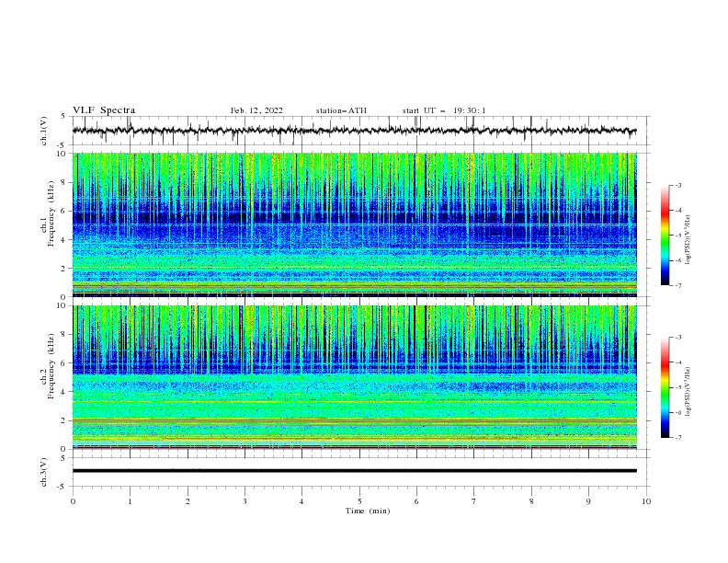Click the "ch.3(V)" axis label
The width and height of the screenshot is (728, 563).
point(44,472)
